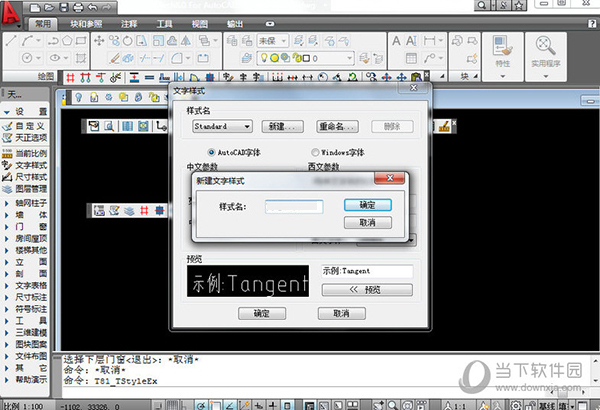Image resolution: width=600 pixels, height=410 pixels.
Task: Click the favorites star icon in title bar
Action: point(518,5)
